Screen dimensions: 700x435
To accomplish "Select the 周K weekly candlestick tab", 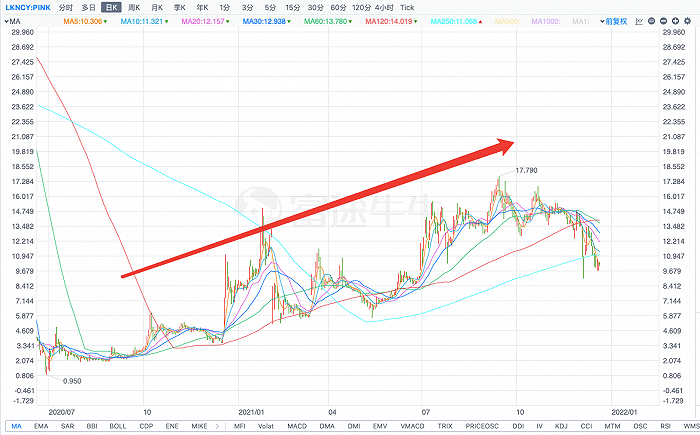I will pyautogui.click(x=134, y=8).
